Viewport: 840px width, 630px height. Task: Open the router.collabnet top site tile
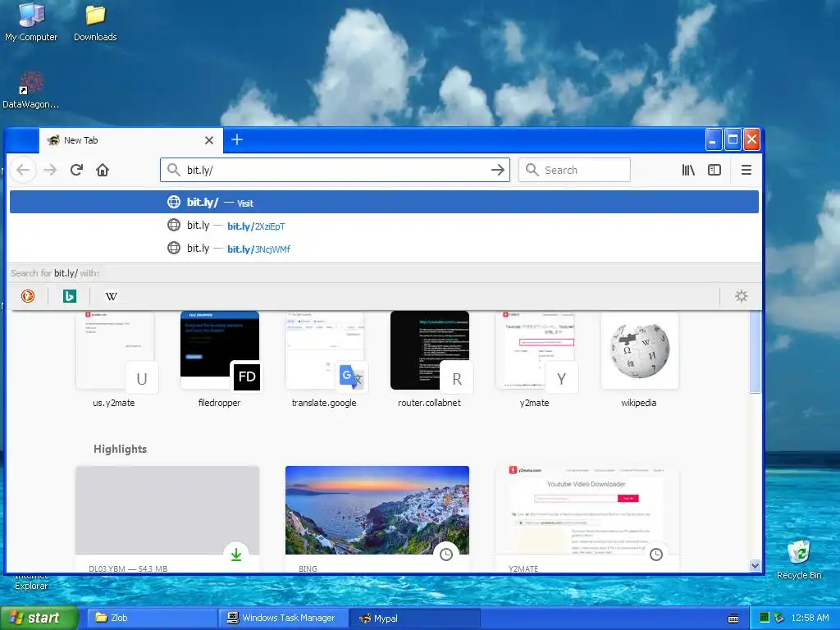[x=429, y=359]
